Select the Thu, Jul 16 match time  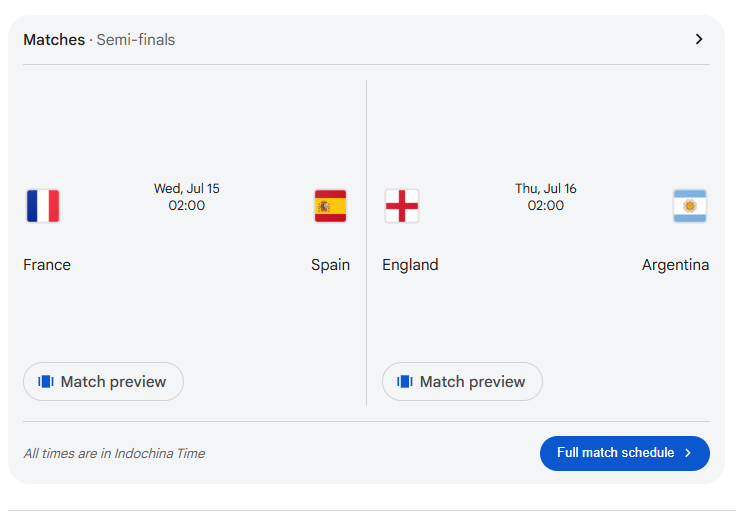coord(546,197)
